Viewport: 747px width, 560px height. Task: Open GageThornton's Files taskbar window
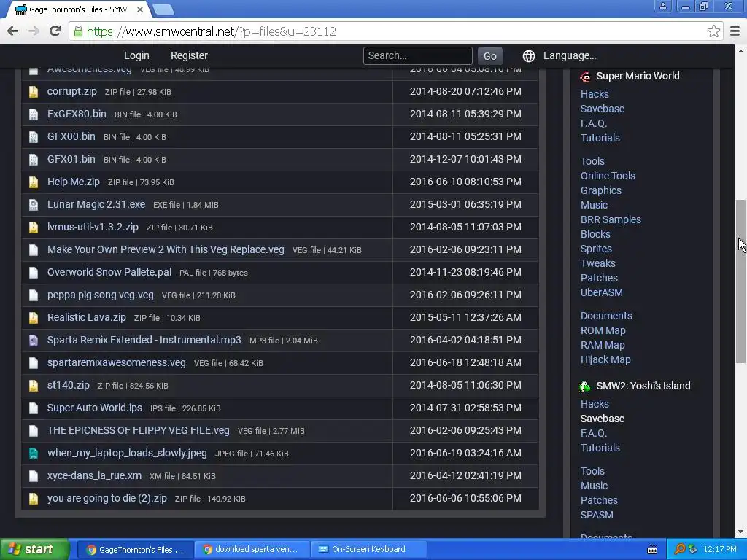(x=135, y=550)
